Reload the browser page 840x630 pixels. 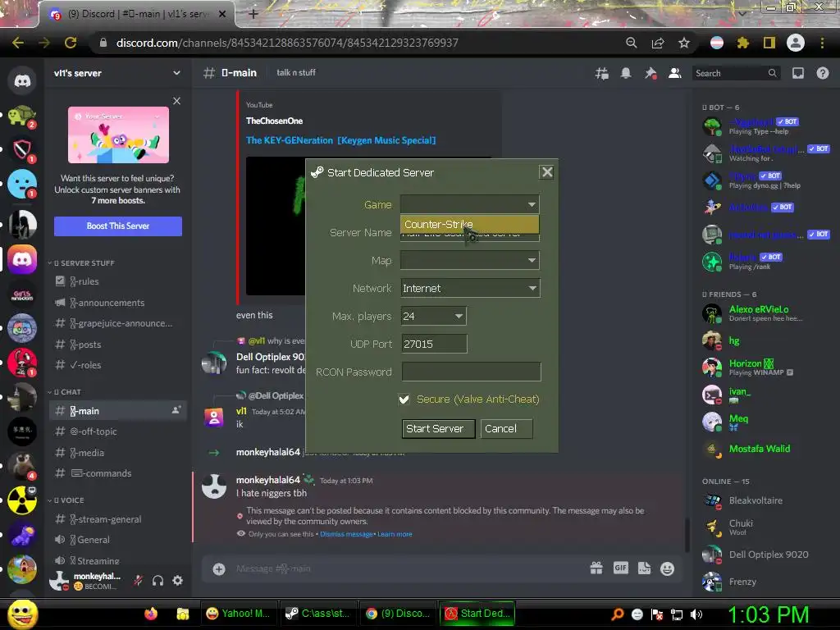(71, 43)
